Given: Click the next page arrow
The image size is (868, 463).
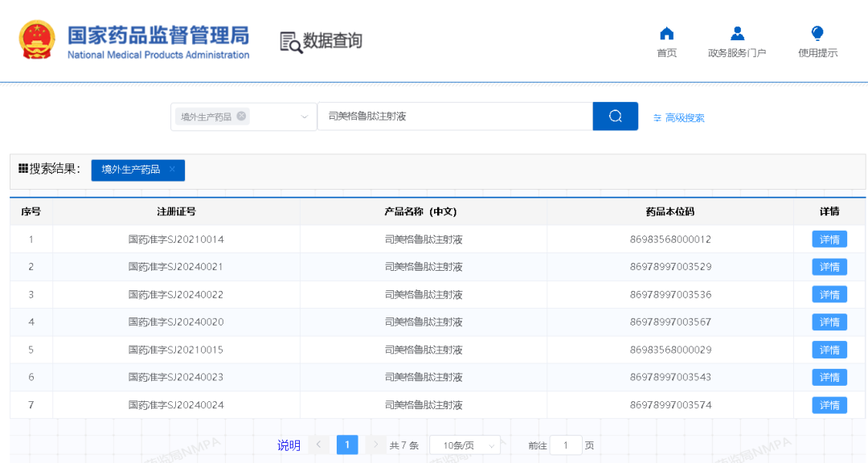Looking at the screenshot, I should (x=375, y=445).
